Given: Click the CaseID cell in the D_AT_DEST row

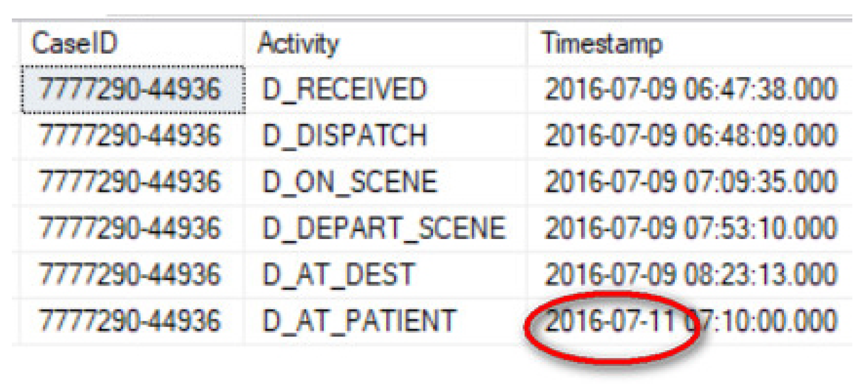Looking at the screenshot, I should pos(133,275).
